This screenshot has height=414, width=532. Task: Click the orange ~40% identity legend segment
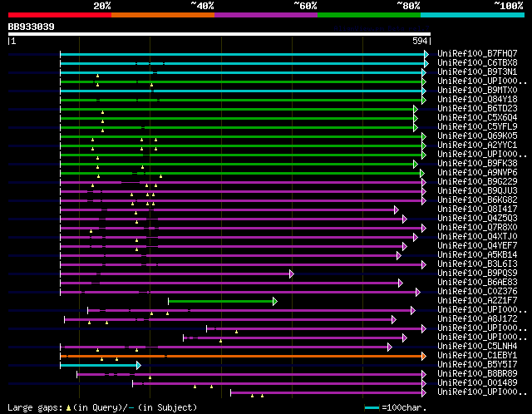point(162,15)
